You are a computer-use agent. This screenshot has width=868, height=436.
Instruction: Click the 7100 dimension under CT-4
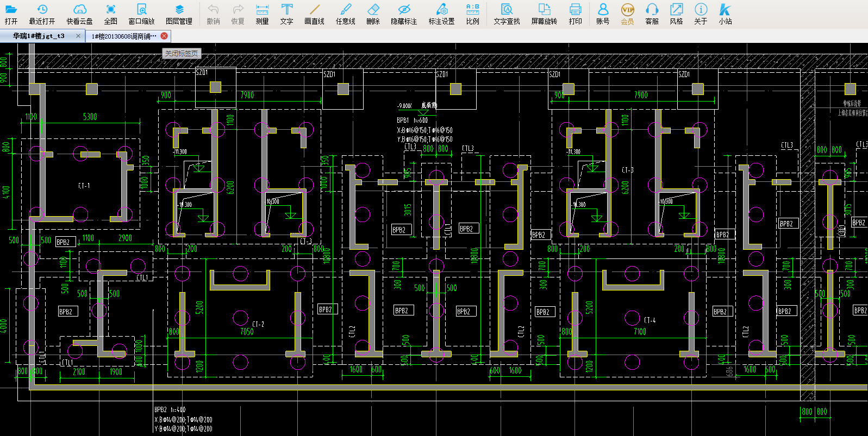point(640,331)
